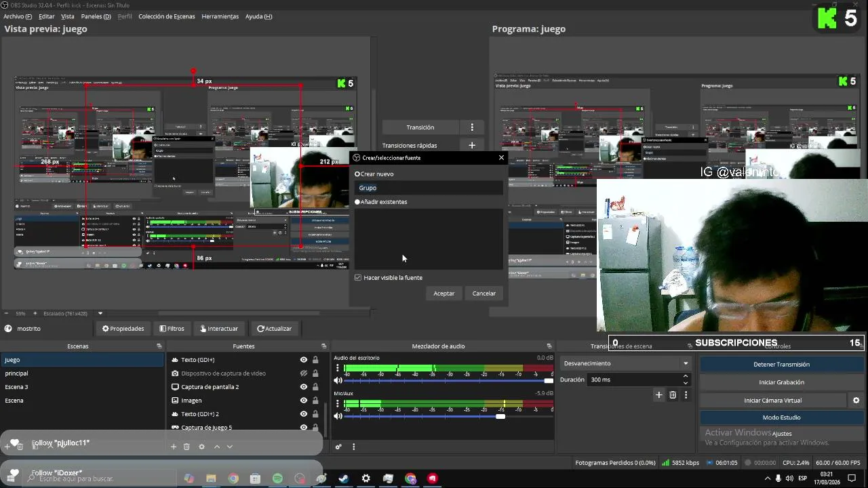This screenshot has width=868, height=488.
Task: Click the Grupo name input field
Action: (429, 188)
